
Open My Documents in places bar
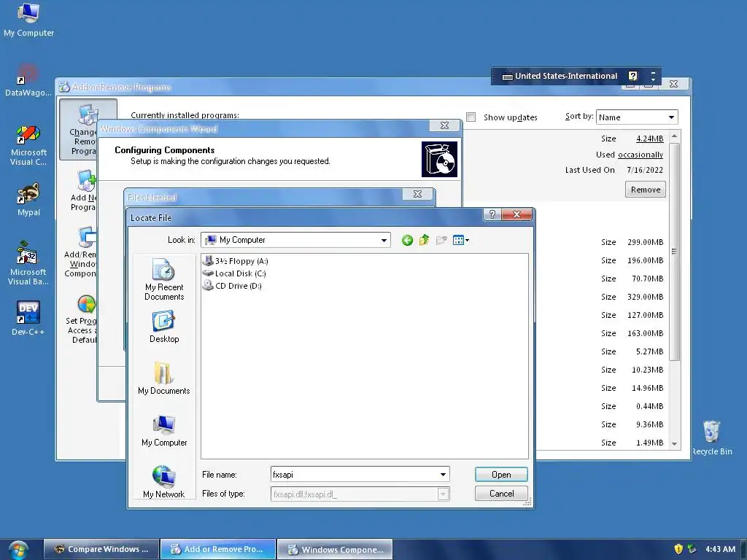[164, 378]
